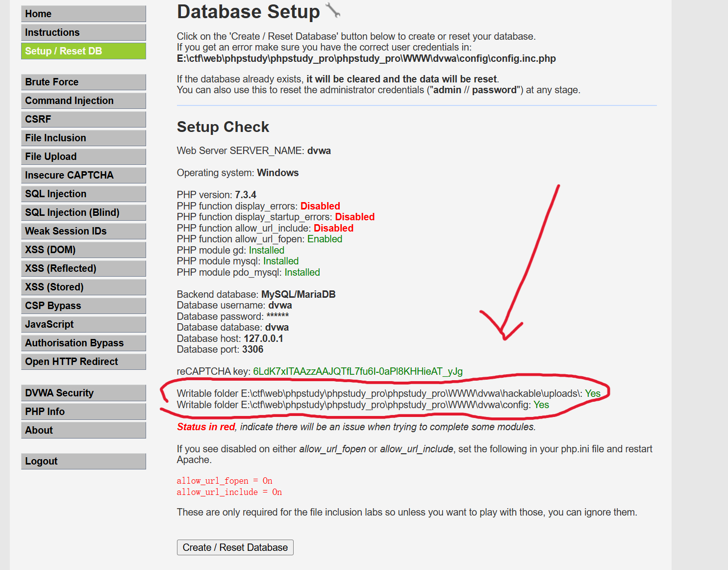Click the 'allow_url_fopen = On' code line
This screenshot has width=728, height=570.
(x=225, y=481)
